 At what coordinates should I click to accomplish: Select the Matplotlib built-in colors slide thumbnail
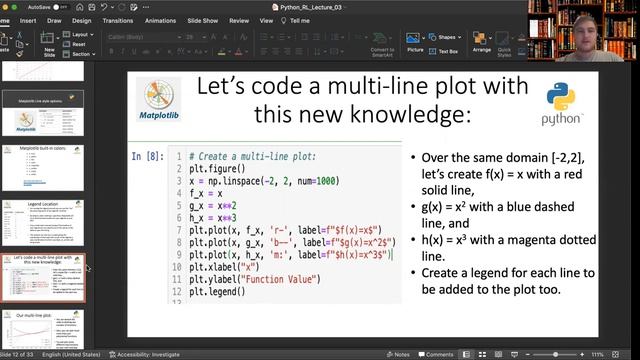43,168
